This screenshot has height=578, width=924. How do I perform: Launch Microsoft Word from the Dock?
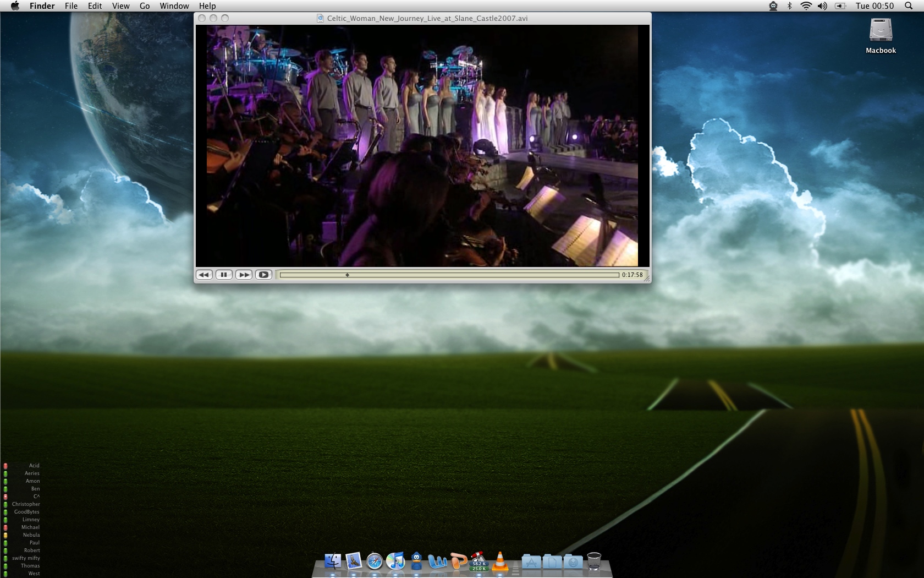tap(438, 561)
